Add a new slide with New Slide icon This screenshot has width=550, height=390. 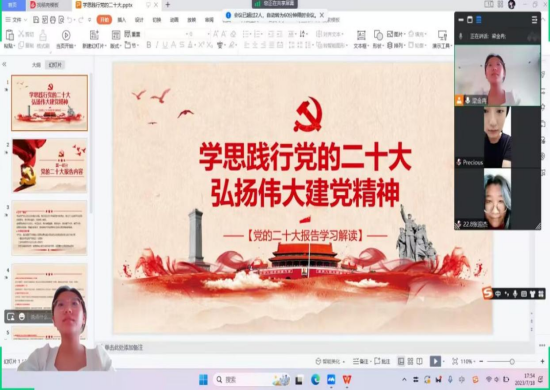point(94,35)
